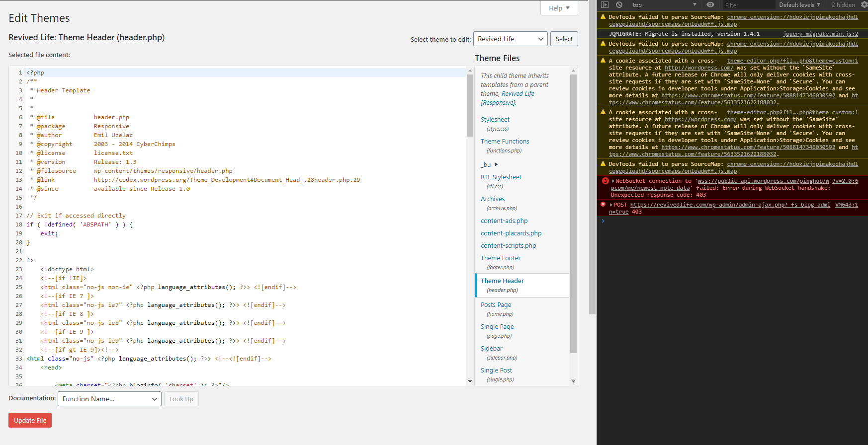This screenshot has width=868, height=445.
Task: Open Archives archive.php file
Action: pyautogui.click(x=492, y=199)
